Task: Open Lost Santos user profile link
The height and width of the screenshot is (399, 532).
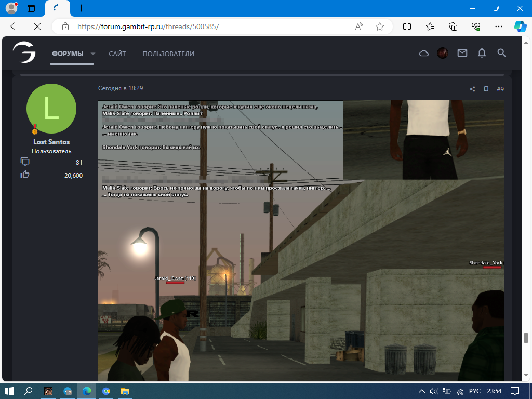Action: [51, 142]
